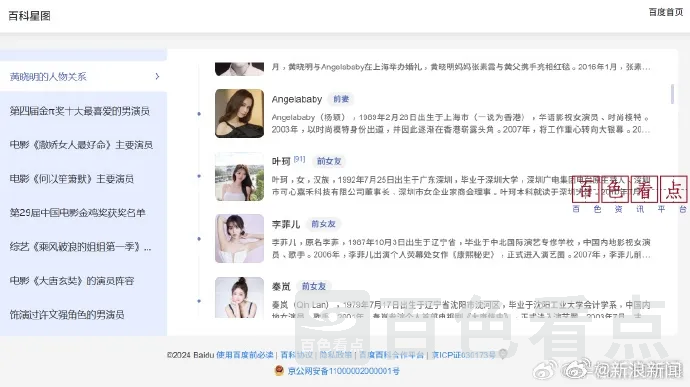Click the police badge icon in footer

pyautogui.click(x=279, y=371)
